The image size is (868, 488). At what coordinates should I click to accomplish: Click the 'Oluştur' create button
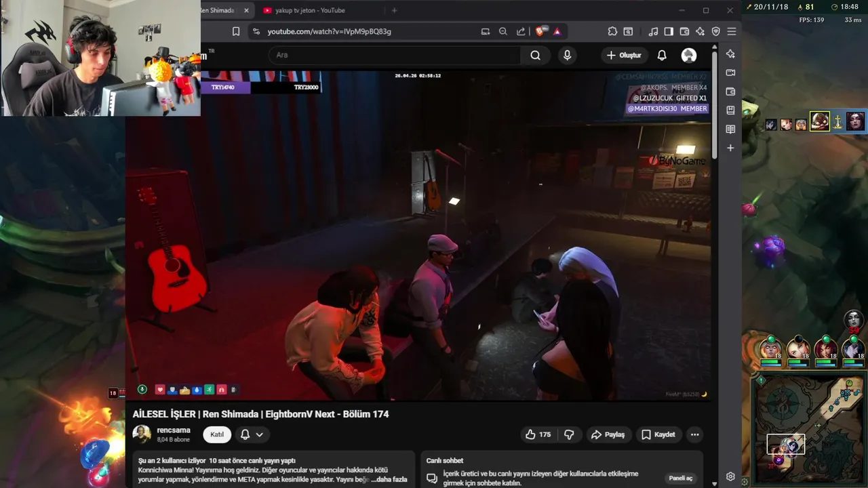624,55
